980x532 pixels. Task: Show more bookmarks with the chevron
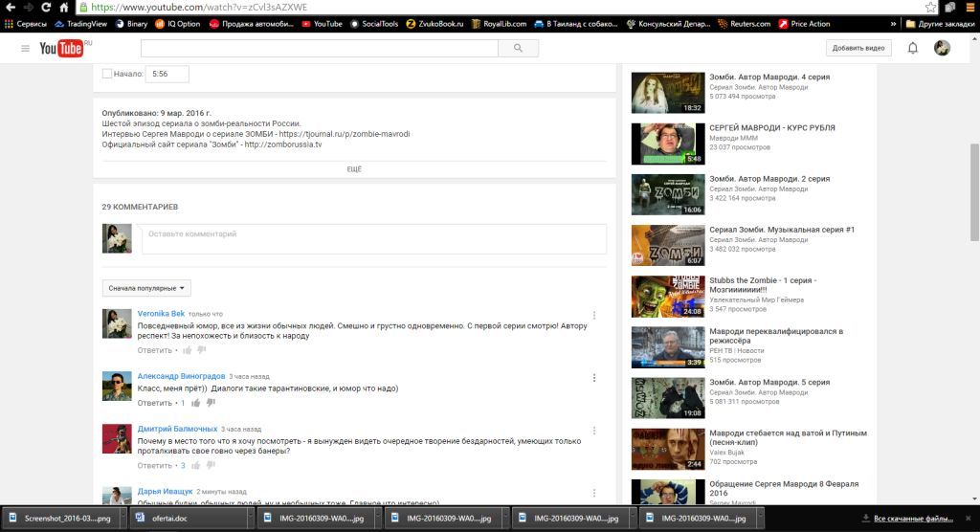point(893,24)
